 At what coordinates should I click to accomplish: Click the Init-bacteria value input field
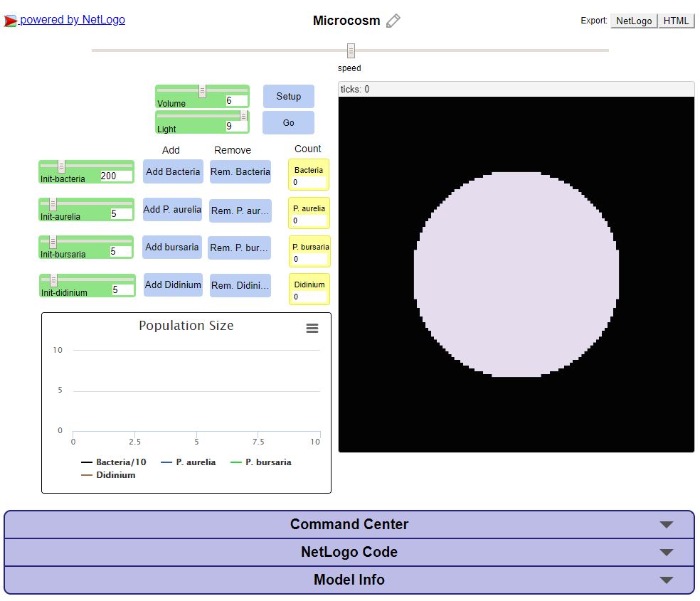tap(116, 176)
